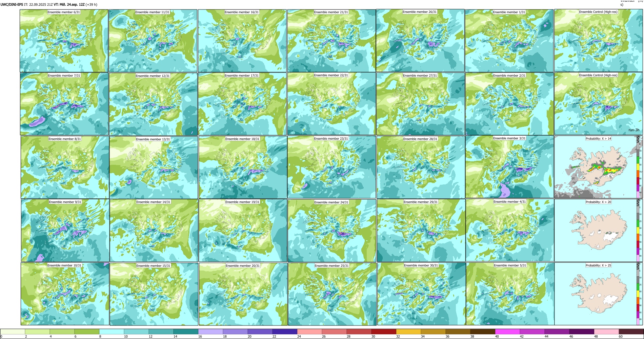The width and height of the screenshot is (644, 339).
Task: Select the Ensemble member 1/31 map
Action: 509,41
